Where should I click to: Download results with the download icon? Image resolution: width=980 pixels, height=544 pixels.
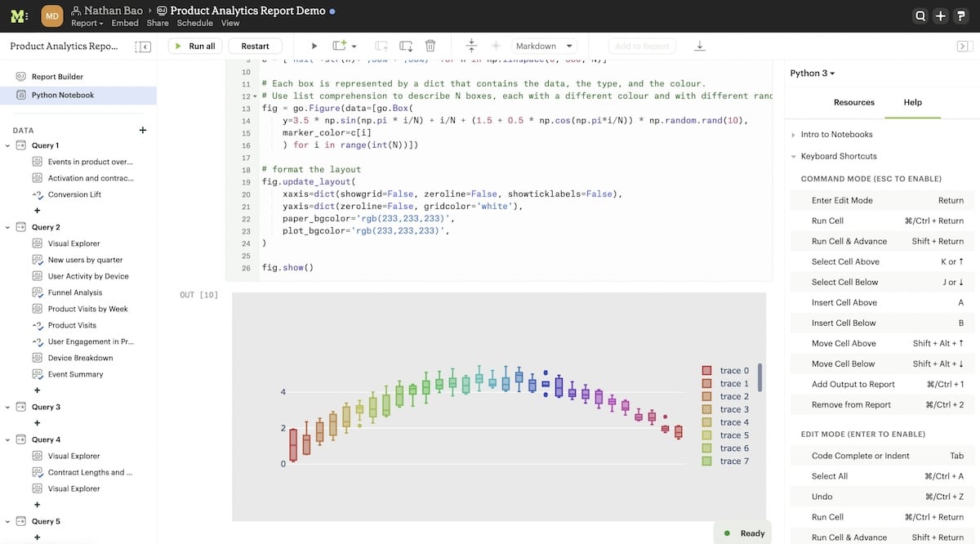click(700, 46)
